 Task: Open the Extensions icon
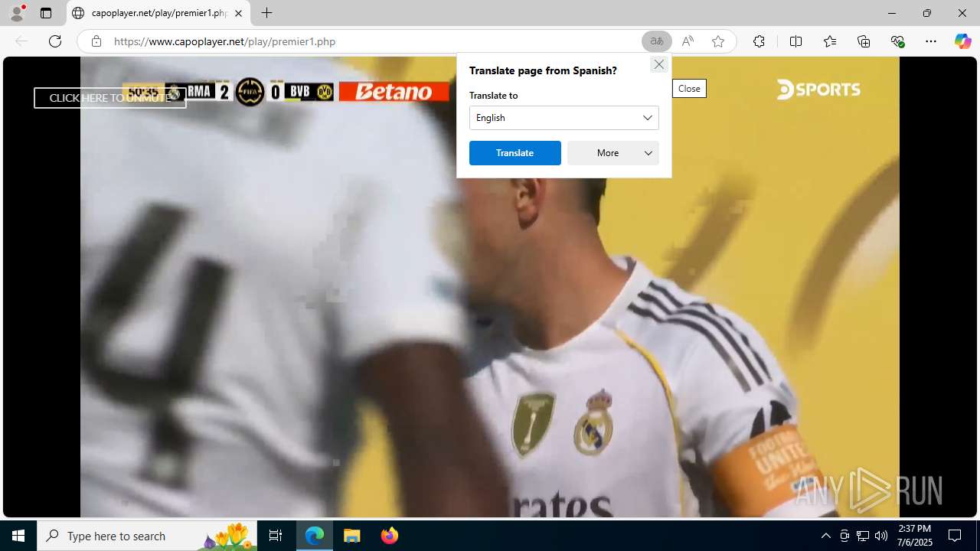point(759,41)
